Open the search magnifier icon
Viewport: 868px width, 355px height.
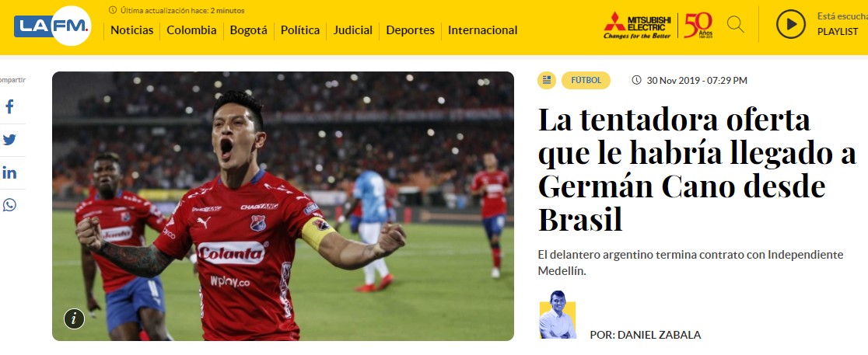click(735, 24)
